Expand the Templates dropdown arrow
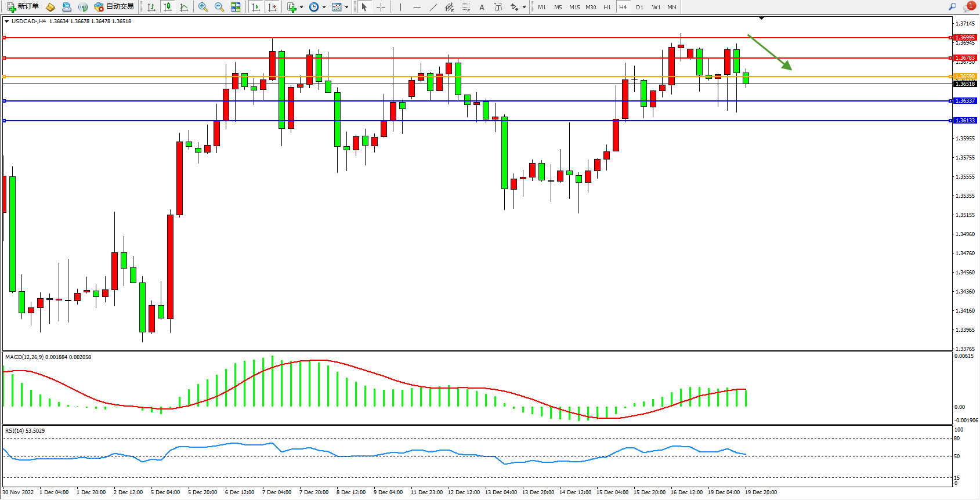980x500 pixels. 346,8
